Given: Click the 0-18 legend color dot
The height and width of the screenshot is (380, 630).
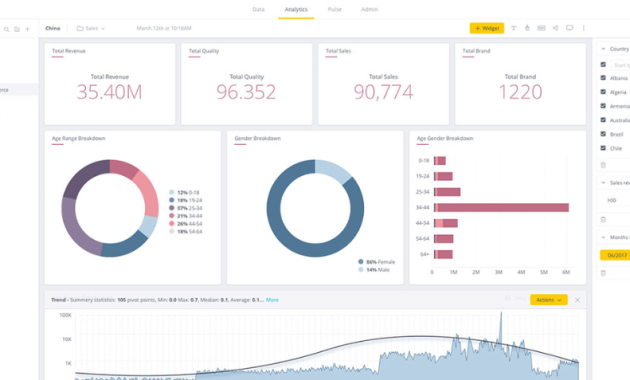Looking at the screenshot, I should pos(172,192).
